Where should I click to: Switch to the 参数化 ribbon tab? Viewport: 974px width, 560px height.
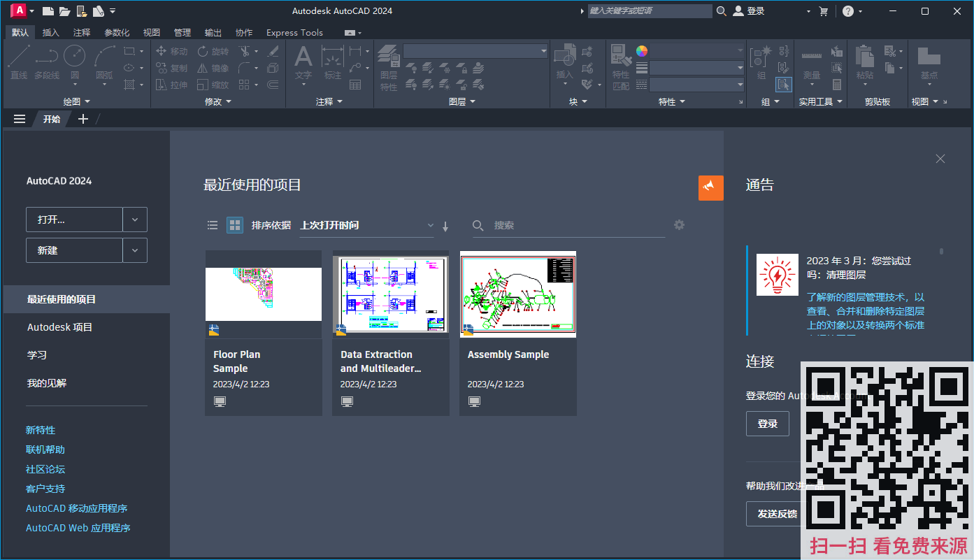[x=117, y=32]
